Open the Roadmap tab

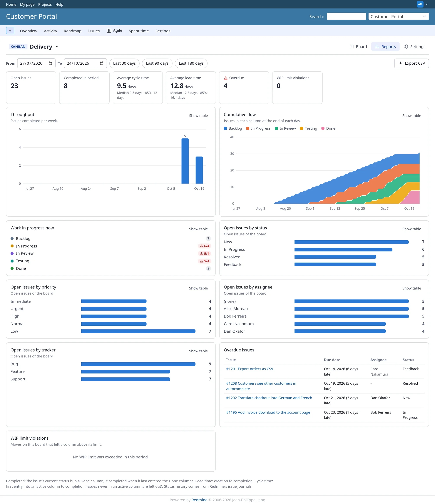[72, 31]
